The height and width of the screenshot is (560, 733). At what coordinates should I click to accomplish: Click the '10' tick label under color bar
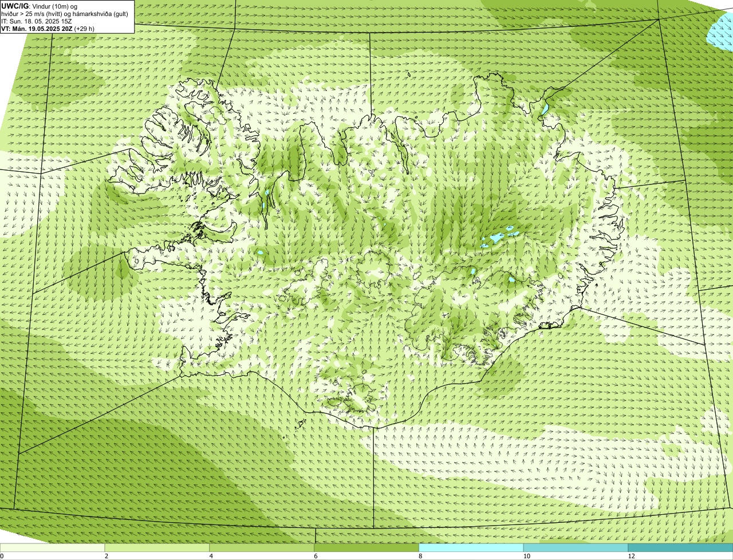click(526, 556)
